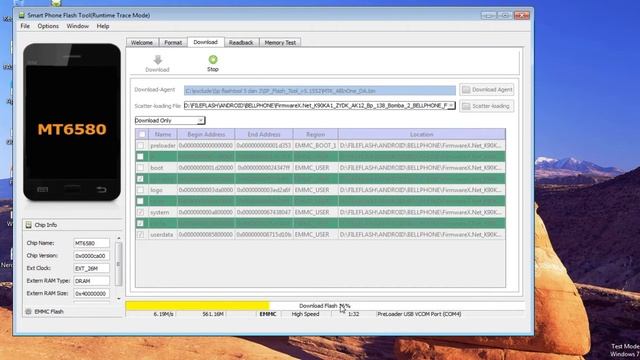The height and width of the screenshot is (360, 640).
Task: Tick the preloader row checkbox
Action: (140, 145)
